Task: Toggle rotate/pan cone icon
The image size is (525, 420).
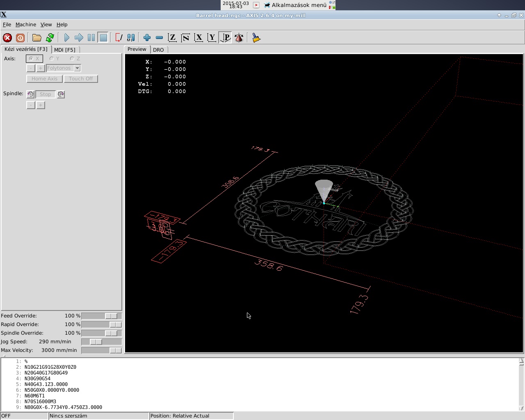Action: click(239, 38)
